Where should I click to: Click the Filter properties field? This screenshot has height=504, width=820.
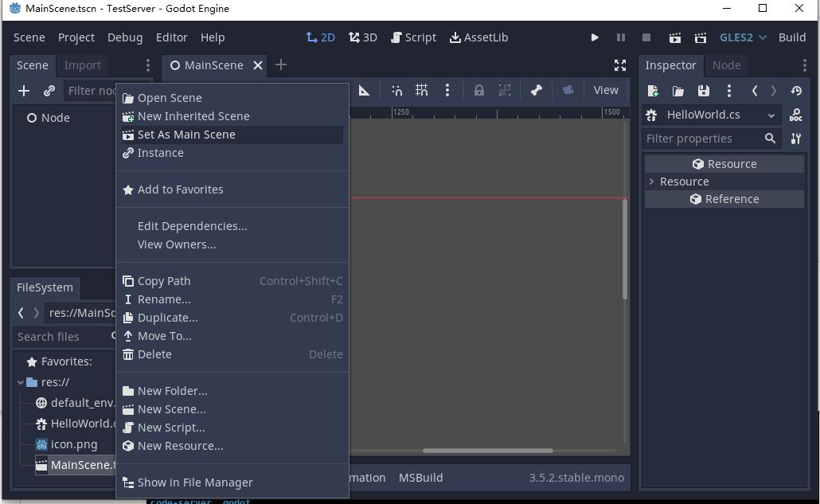711,139
